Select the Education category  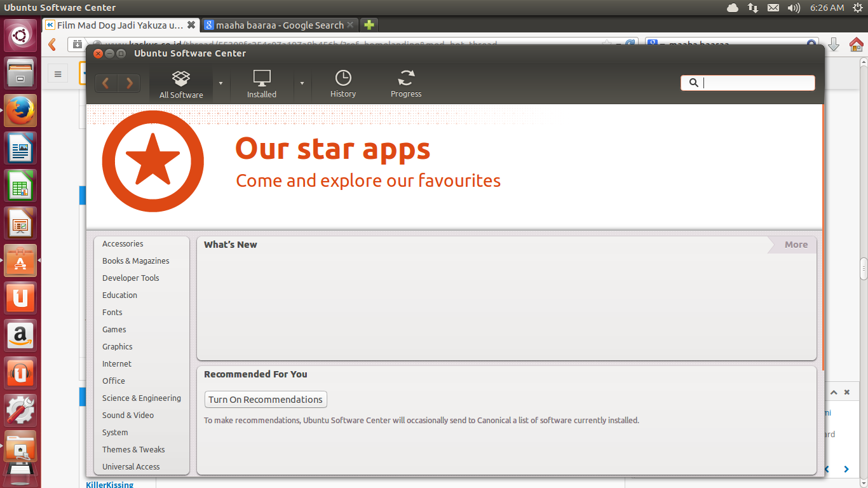coord(119,295)
